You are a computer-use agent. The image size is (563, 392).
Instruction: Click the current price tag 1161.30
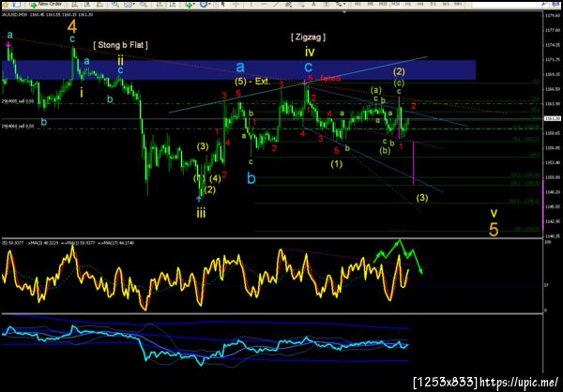click(x=552, y=119)
